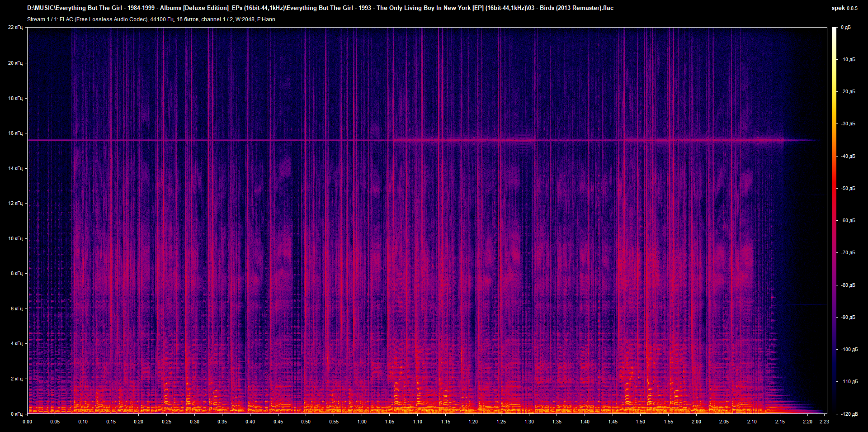This screenshot has width=868, height=432.
Task: Click the '0:20' time axis label
Action: pyautogui.click(x=139, y=422)
